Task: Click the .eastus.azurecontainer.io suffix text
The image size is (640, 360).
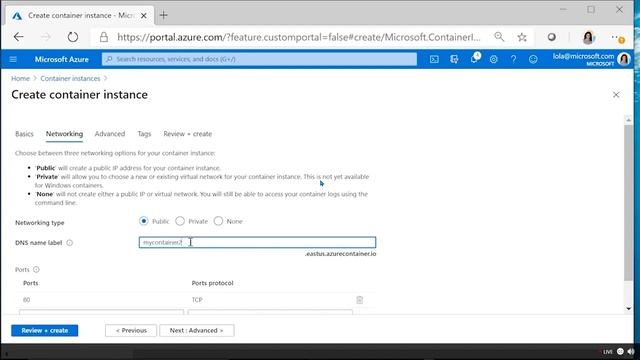Action: (x=340, y=254)
